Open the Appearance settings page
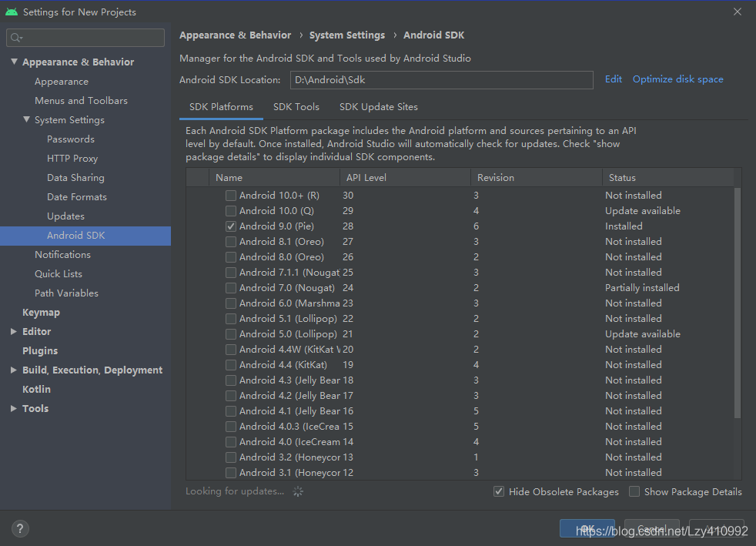 tap(62, 82)
